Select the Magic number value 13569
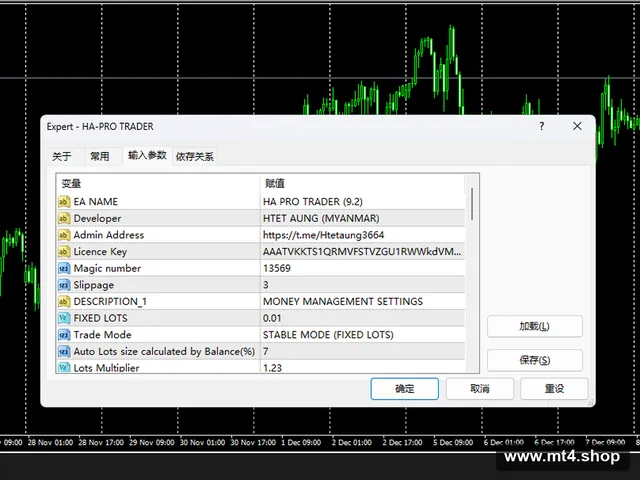This screenshot has width=640, height=480. tap(363, 269)
